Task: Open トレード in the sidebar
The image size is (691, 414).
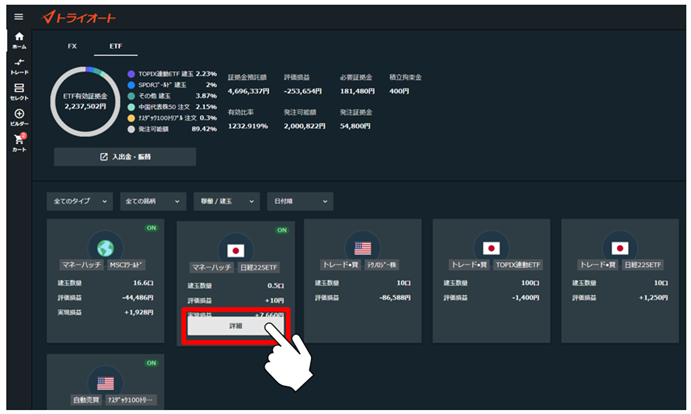Action: click(19, 66)
